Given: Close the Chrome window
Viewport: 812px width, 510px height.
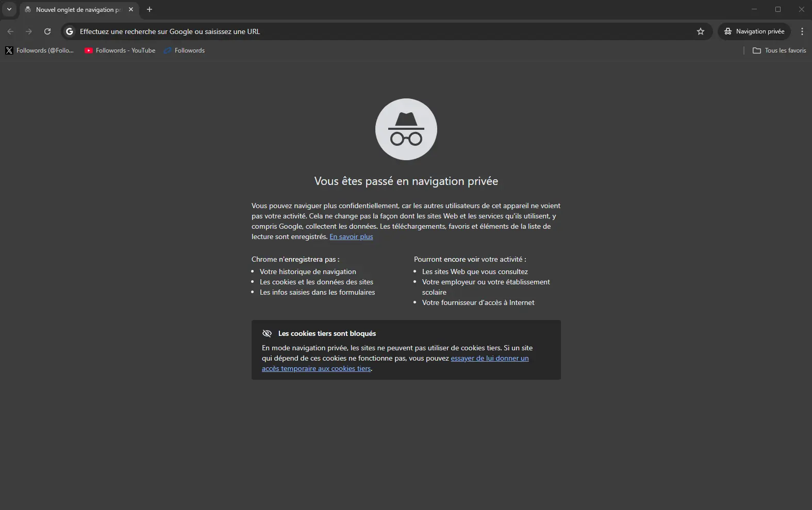Looking at the screenshot, I should tap(801, 9).
